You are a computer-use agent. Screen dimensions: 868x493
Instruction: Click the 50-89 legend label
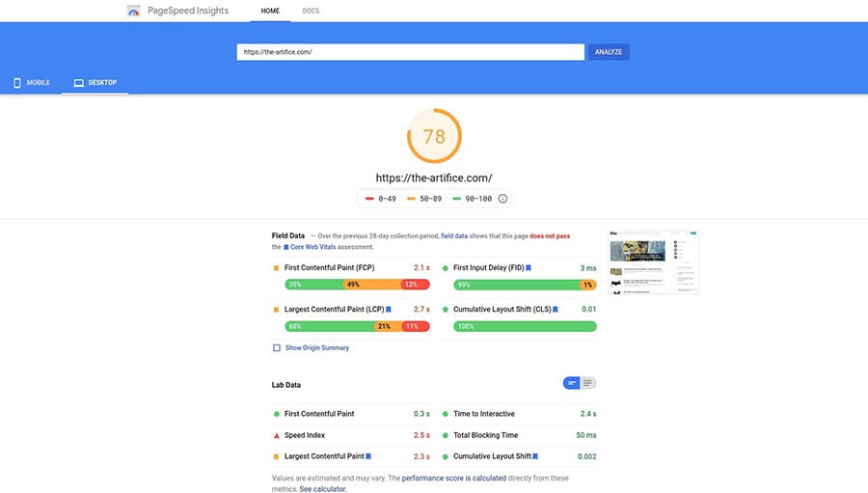click(431, 199)
